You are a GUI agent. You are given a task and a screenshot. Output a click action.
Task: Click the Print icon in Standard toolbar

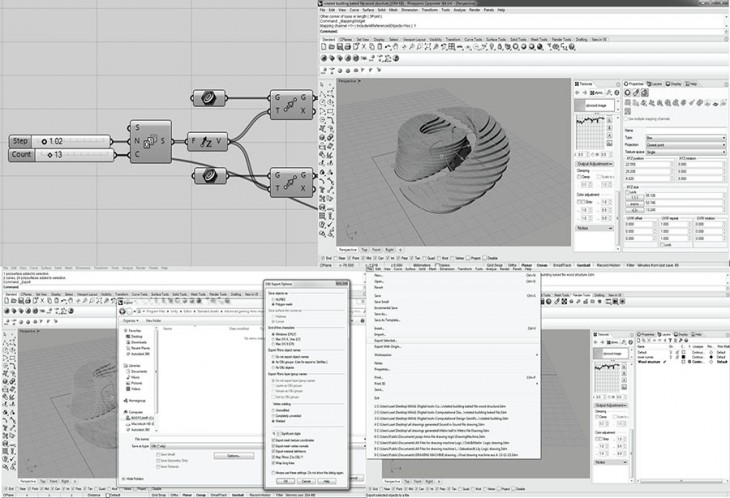tap(348, 46)
